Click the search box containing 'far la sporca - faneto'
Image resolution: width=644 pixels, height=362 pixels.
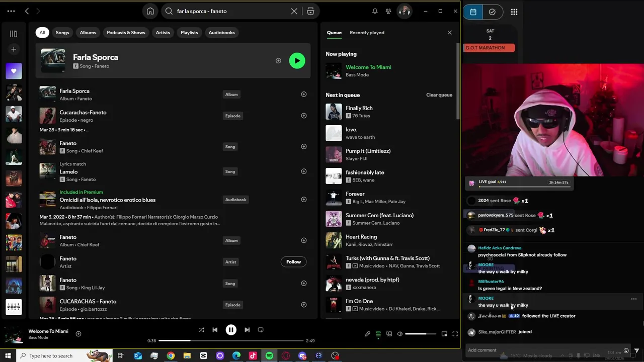pyautogui.click(x=232, y=11)
